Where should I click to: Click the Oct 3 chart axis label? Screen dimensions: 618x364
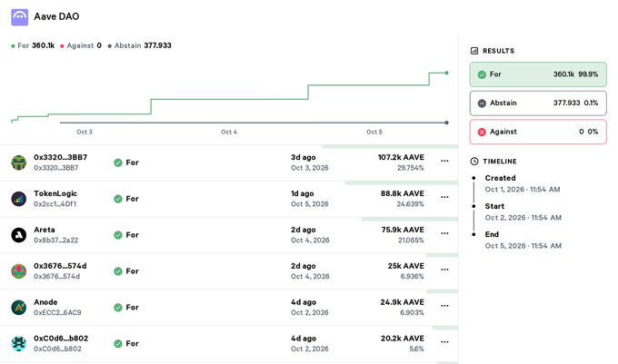point(85,132)
